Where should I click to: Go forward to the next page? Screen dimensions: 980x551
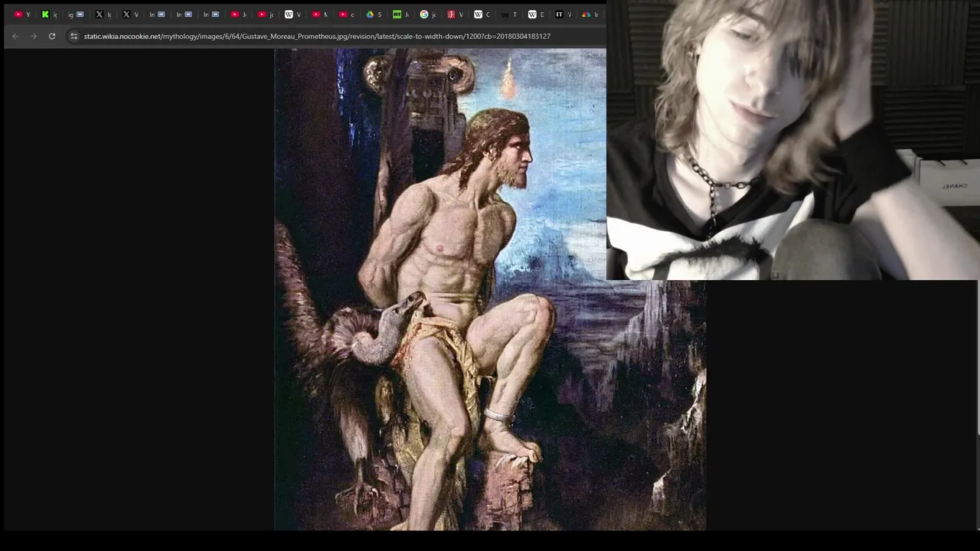point(34,36)
